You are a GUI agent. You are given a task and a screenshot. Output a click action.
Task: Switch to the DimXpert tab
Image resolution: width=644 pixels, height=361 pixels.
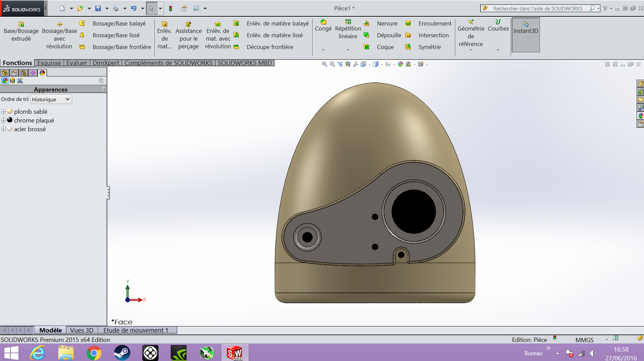point(106,63)
